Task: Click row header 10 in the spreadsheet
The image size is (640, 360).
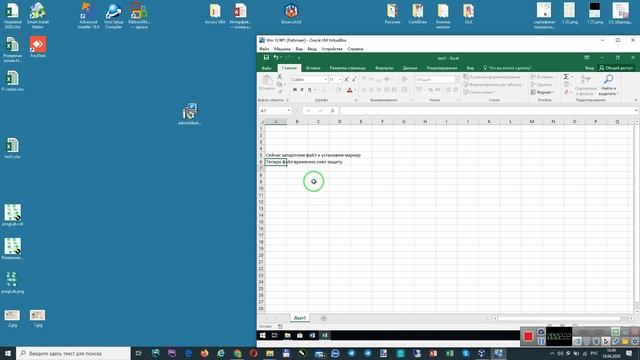Action: coord(261,189)
